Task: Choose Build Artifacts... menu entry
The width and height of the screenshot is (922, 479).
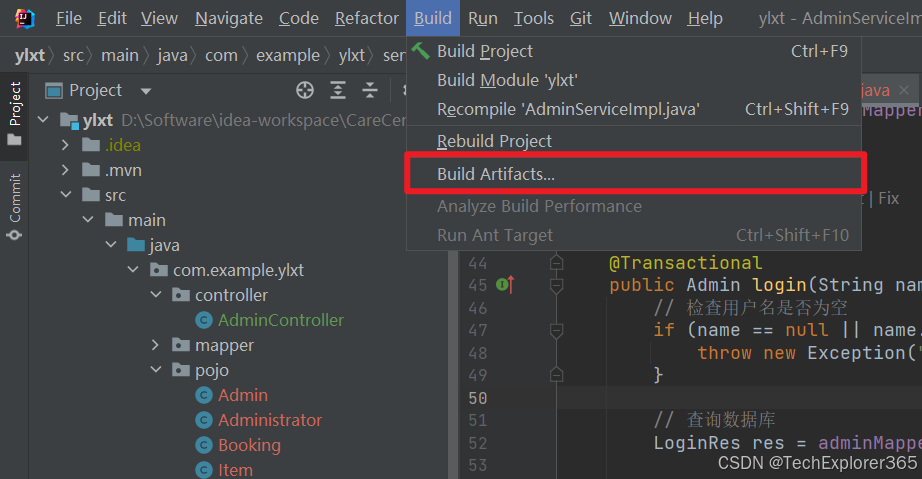Action: pos(634,174)
